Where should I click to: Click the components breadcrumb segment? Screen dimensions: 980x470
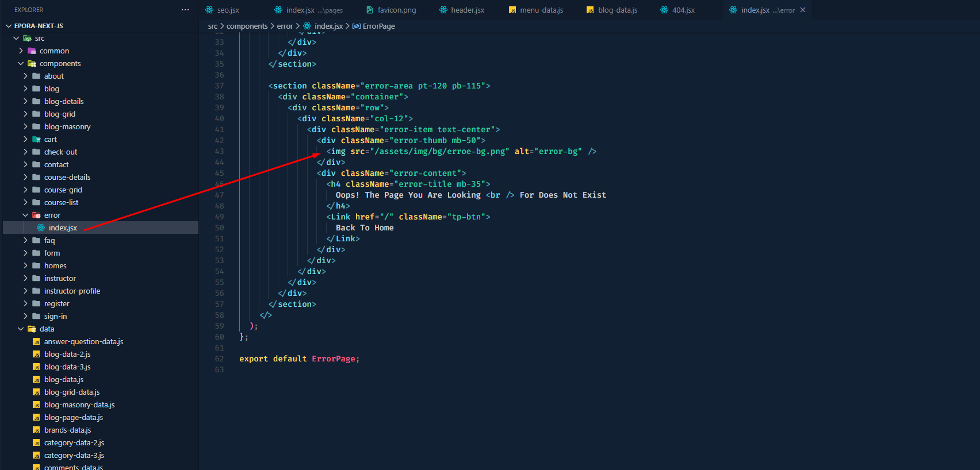point(247,26)
